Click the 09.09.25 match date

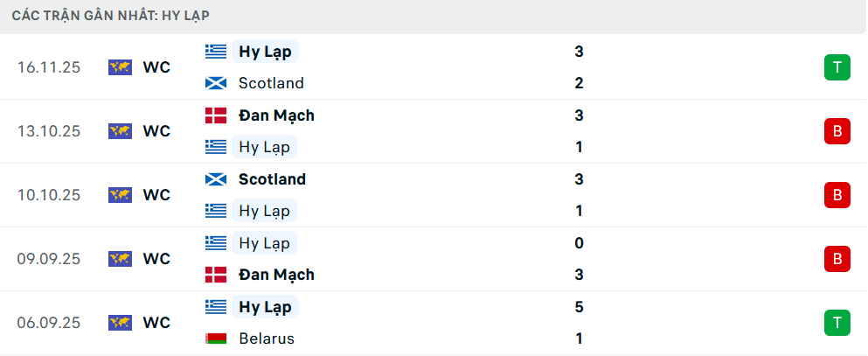49,259
